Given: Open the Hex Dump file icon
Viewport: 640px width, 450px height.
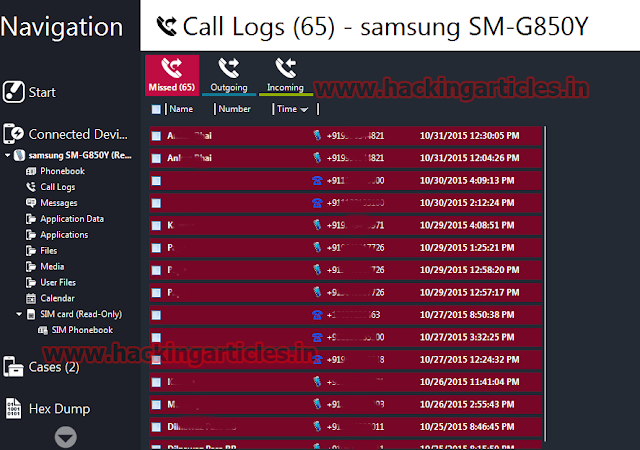Looking at the screenshot, I should point(13,408).
